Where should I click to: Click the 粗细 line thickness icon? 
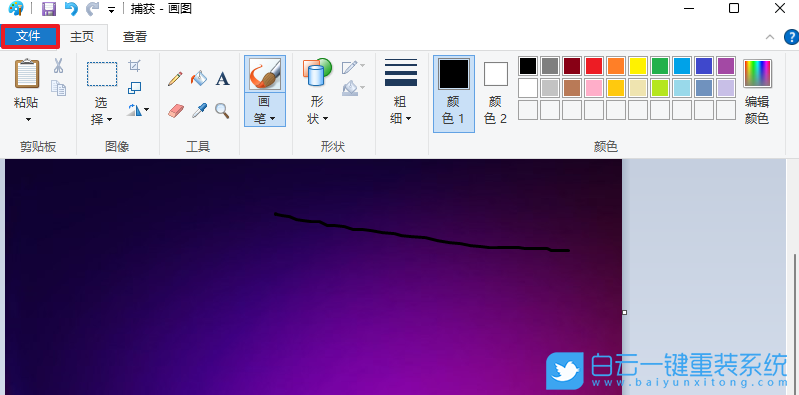click(401, 72)
